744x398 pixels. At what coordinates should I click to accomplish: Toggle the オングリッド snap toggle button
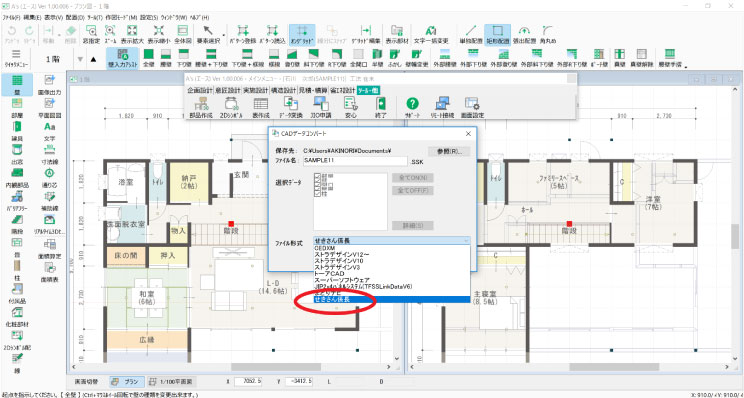tap(302, 35)
